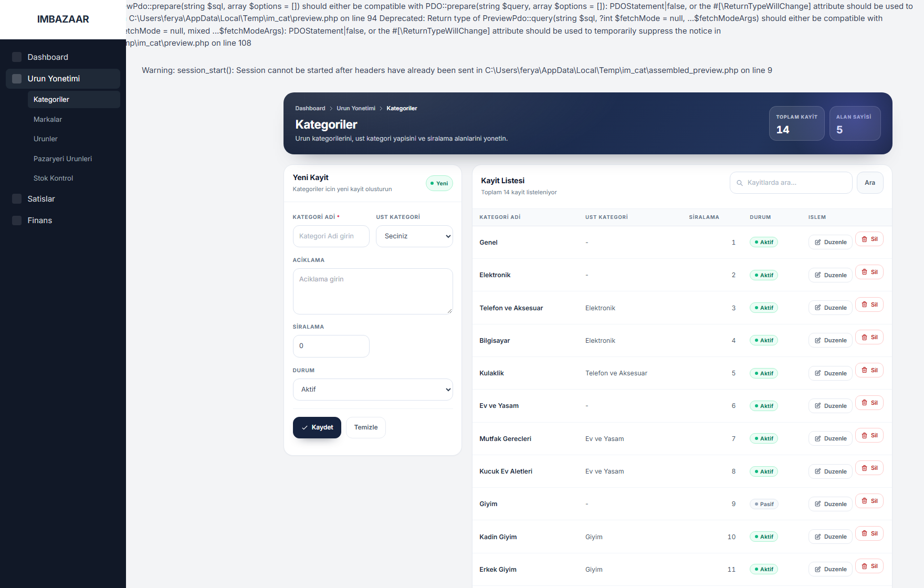Image resolution: width=924 pixels, height=588 pixels.
Task: Expand the Satislar menu
Action: tap(63, 199)
